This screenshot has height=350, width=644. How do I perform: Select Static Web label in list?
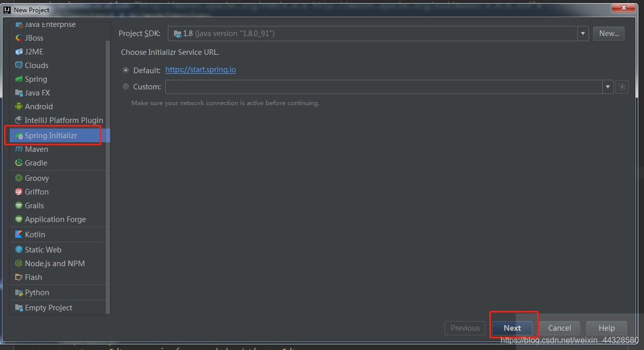(43, 250)
